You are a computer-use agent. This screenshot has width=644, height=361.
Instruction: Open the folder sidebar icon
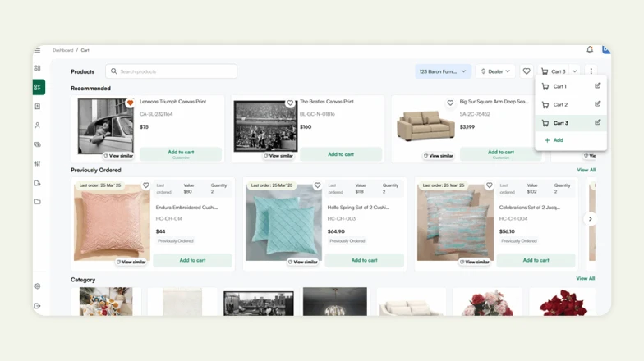(38, 202)
